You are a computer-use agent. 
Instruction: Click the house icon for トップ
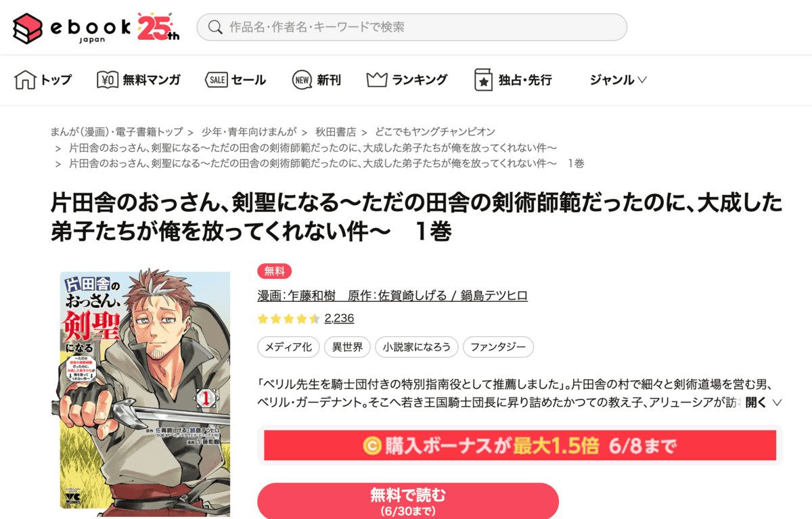pos(25,80)
